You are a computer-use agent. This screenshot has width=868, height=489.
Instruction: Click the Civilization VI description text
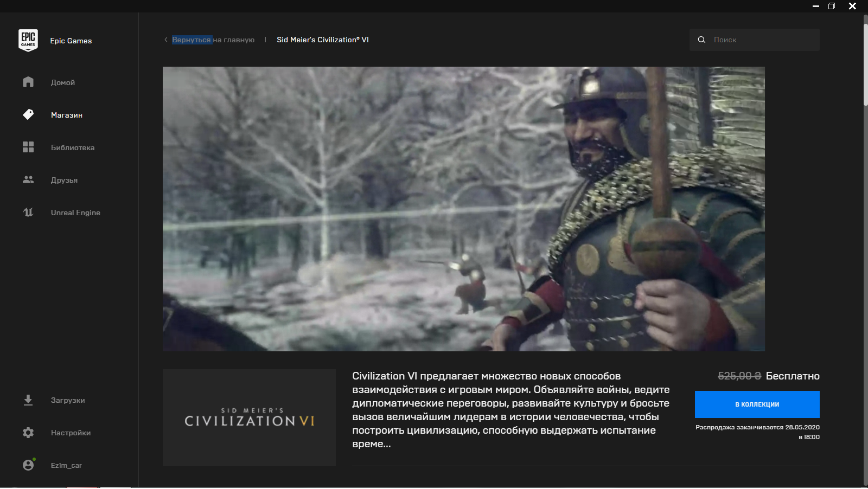(511, 410)
